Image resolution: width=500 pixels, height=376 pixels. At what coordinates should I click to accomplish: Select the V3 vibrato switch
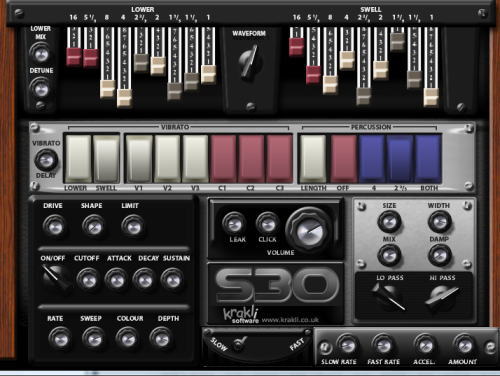(196, 159)
